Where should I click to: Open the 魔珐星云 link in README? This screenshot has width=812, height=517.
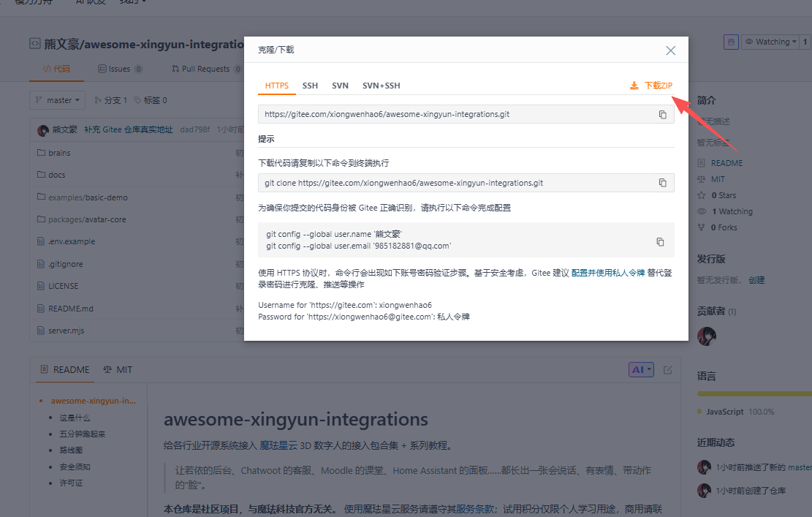pyautogui.click(x=278, y=445)
